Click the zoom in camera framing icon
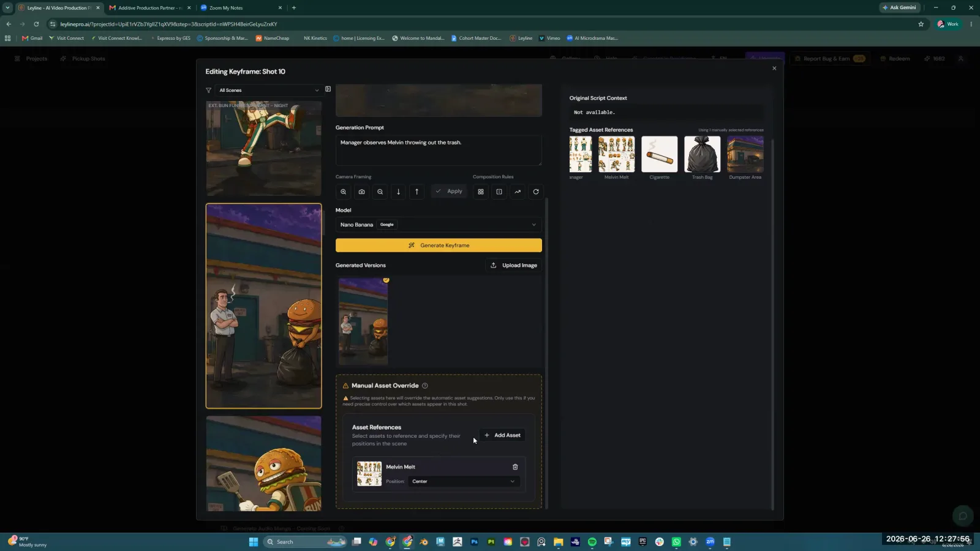 tap(343, 192)
